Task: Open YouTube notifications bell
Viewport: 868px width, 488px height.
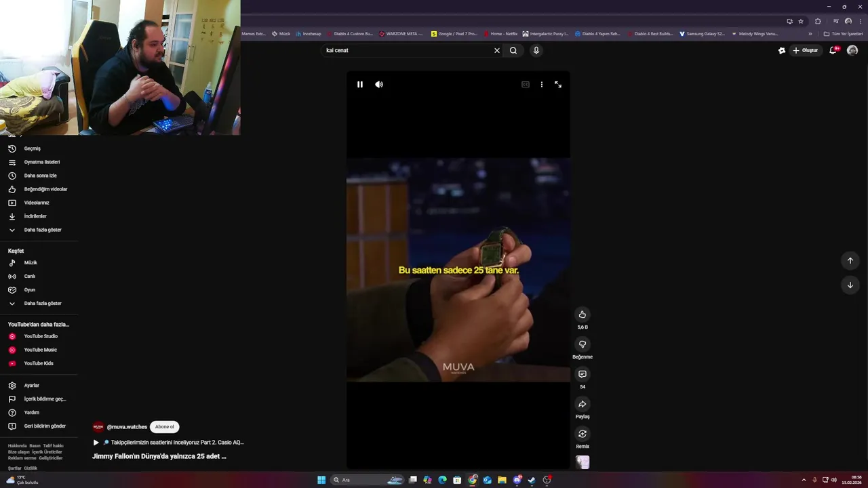Action: coord(833,50)
